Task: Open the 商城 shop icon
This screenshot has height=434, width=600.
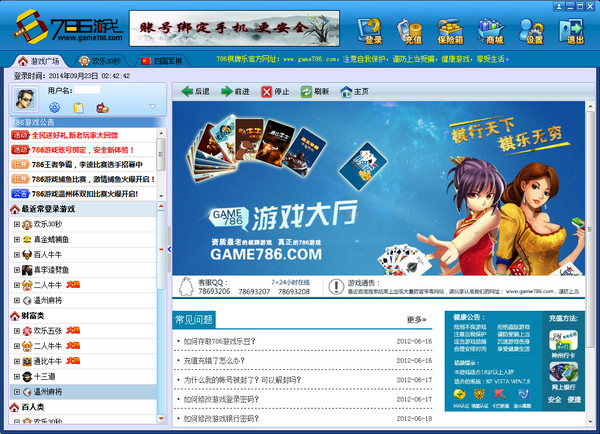Action: [491, 31]
